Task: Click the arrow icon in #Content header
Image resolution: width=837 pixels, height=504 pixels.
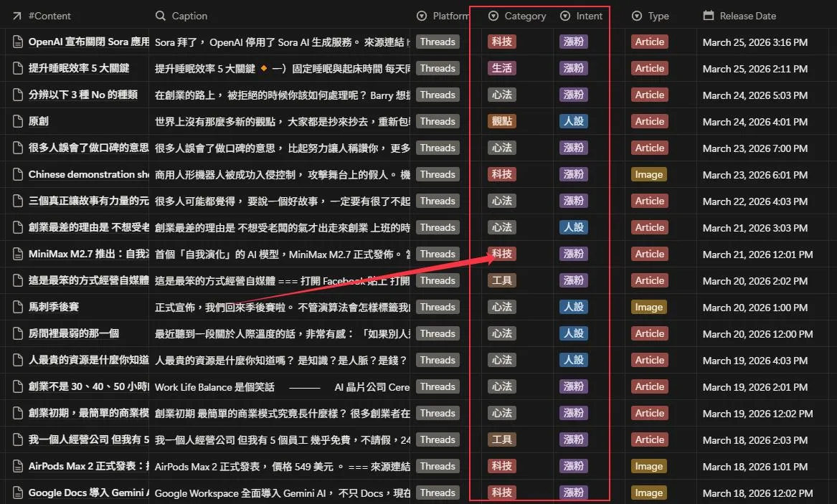Action: tap(17, 16)
